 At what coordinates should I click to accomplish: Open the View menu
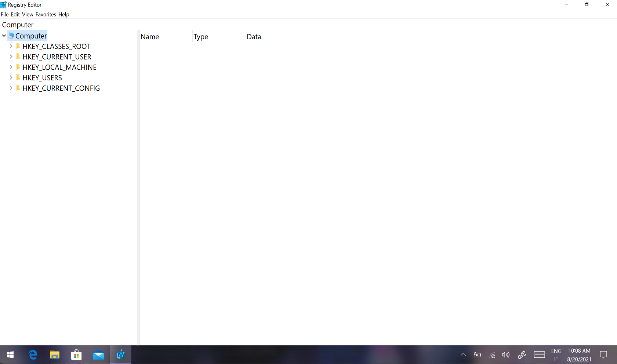28,14
